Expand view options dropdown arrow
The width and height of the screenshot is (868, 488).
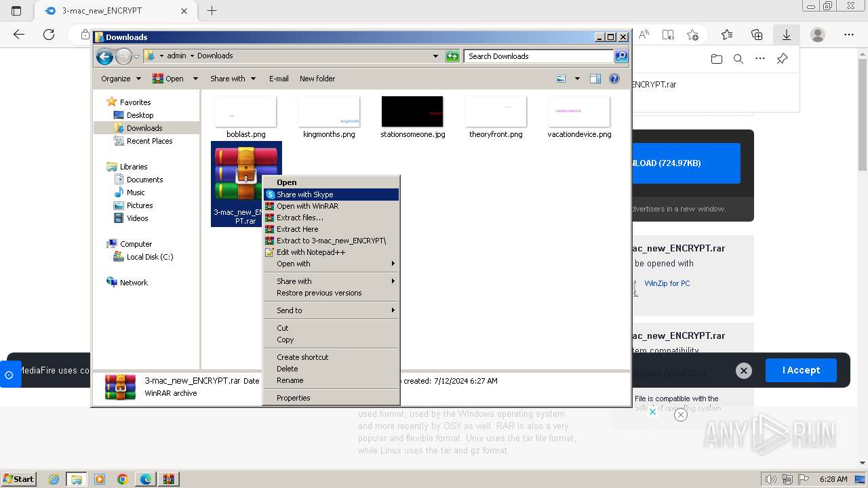coord(577,79)
